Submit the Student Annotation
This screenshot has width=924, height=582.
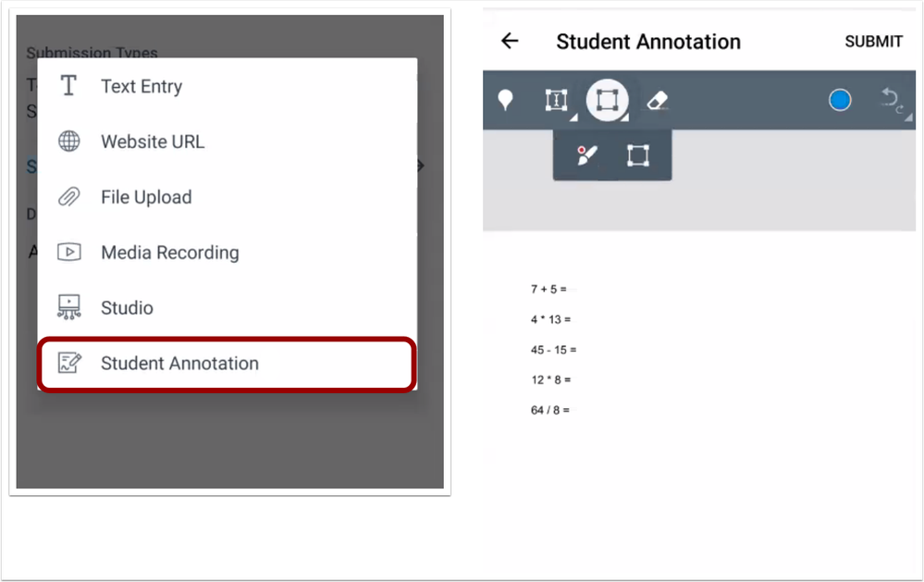(873, 42)
